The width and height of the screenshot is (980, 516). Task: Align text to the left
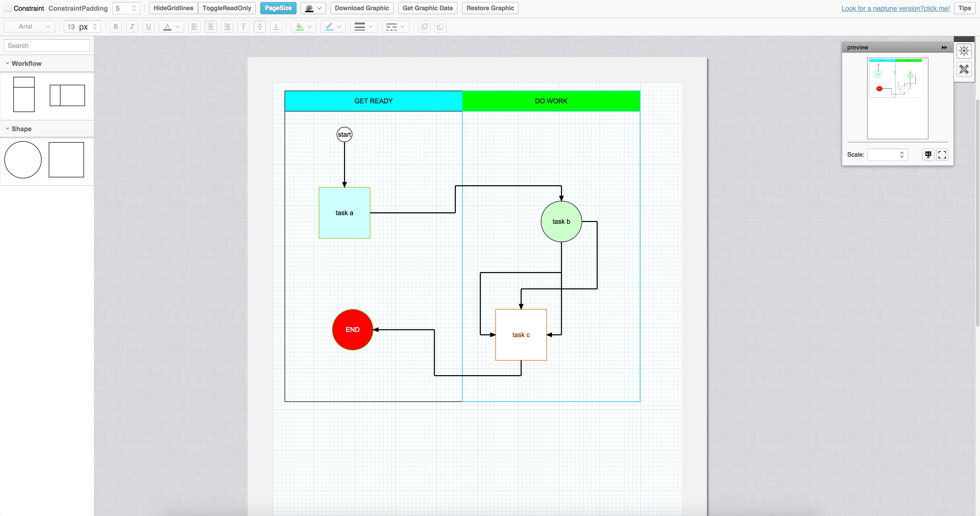pos(194,27)
